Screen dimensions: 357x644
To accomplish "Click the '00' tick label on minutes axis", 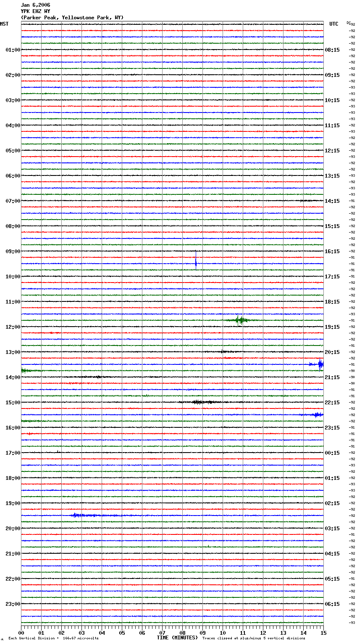I will point(21,633).
